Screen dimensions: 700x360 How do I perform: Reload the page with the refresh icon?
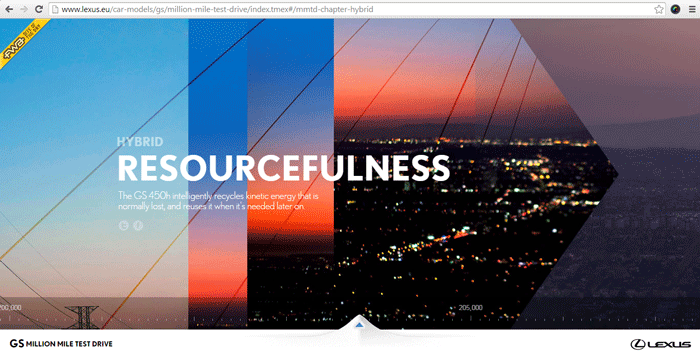[39, 9]
